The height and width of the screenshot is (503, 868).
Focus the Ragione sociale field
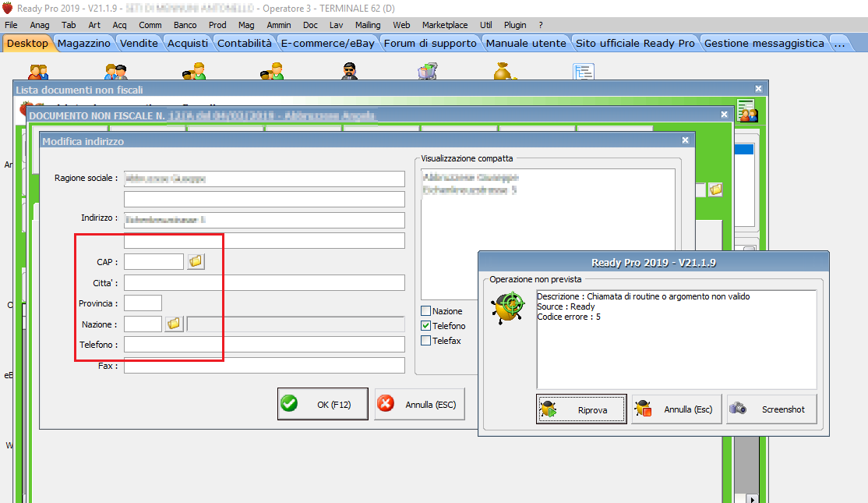(x=264, y=179)
